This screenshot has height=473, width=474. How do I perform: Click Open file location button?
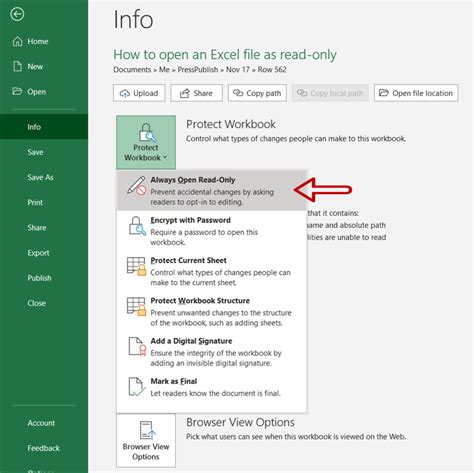pyautogui.click(x=416, y=93)
